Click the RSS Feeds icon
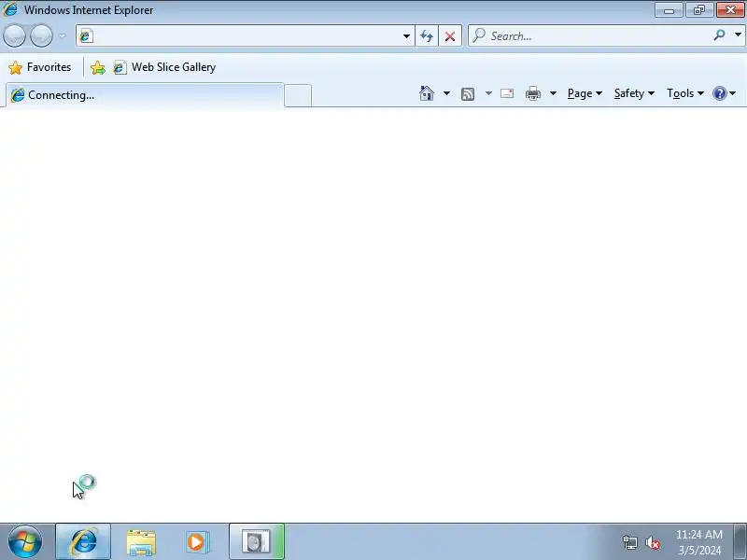Image resolution: width=747 pixels, height=560 pixels. click(x=468, y=94)
